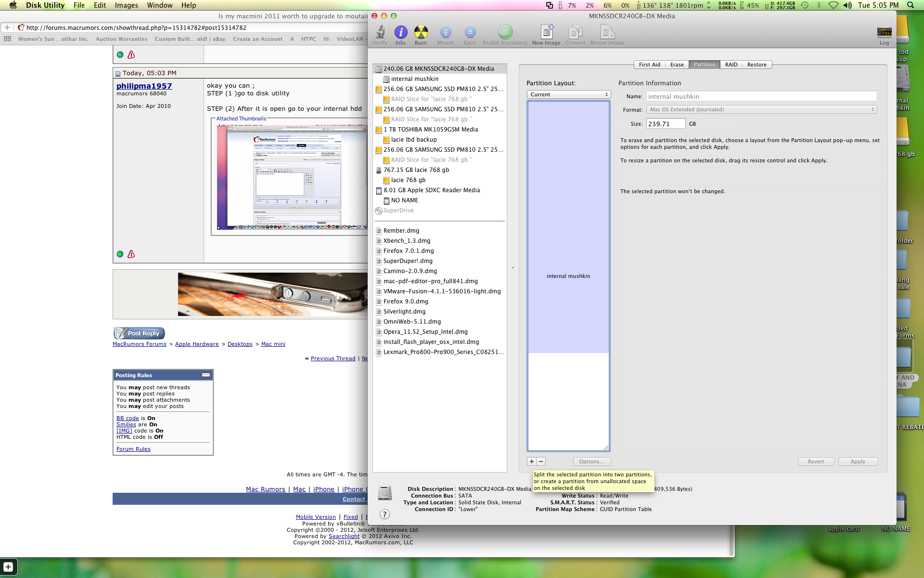Viewport: 924px width, 578px height.
Task: Open Apple Hardware breadcrumb link
Action: point(197,344)
